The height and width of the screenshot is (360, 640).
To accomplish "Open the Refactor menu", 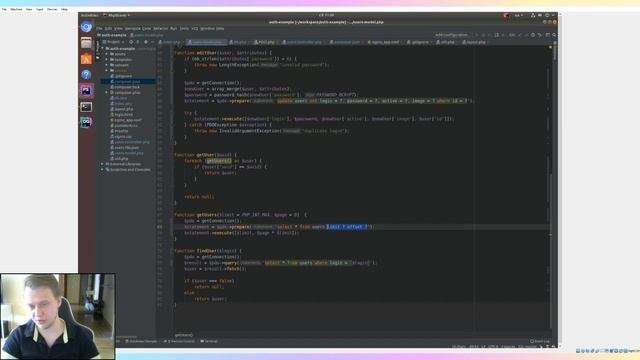I will pyautogui.click(x=160, y=29).
